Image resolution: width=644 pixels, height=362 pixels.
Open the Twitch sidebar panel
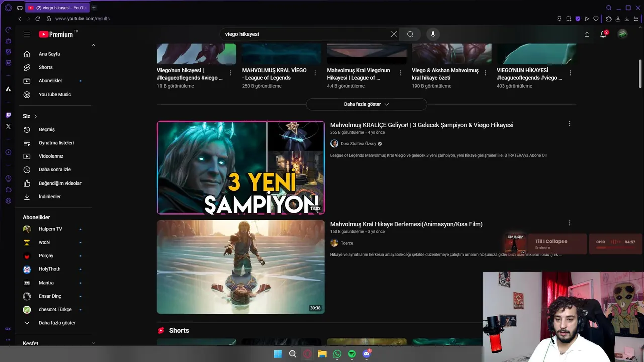8,115
